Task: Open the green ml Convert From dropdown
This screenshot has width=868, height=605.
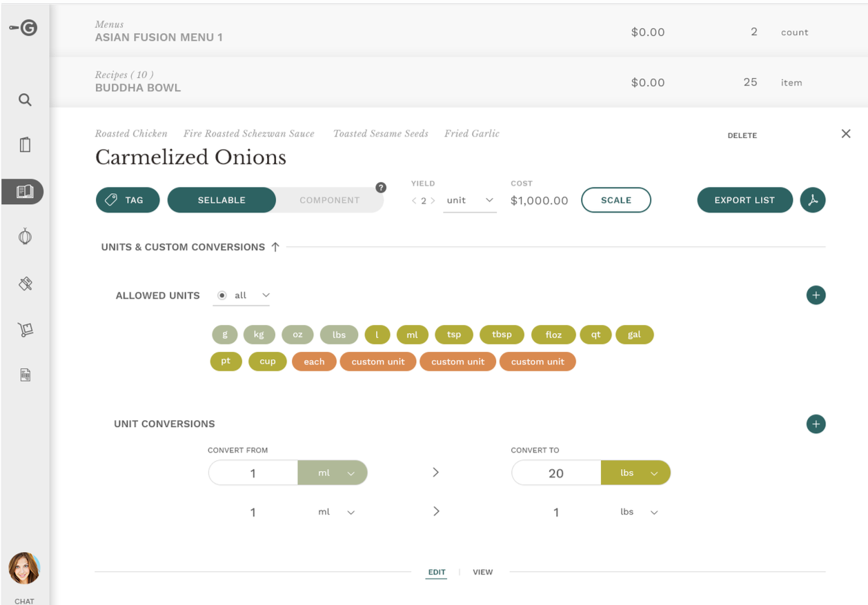Action: pos(333,473)
